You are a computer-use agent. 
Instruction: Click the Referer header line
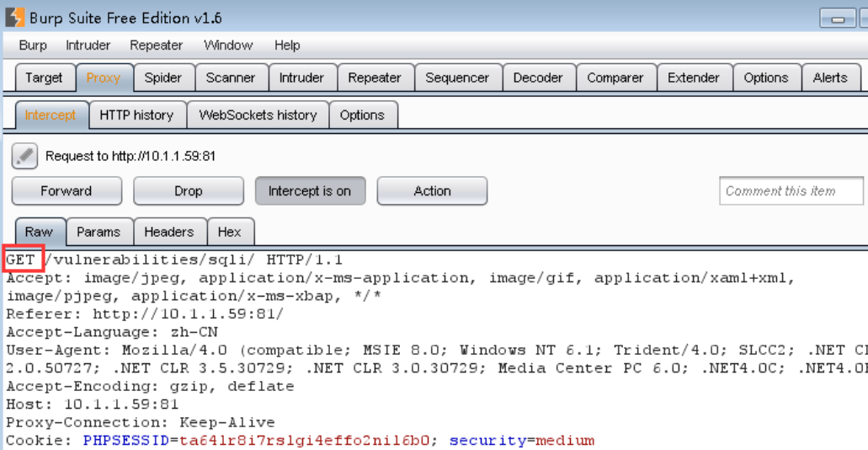click(x=145, y=313)
